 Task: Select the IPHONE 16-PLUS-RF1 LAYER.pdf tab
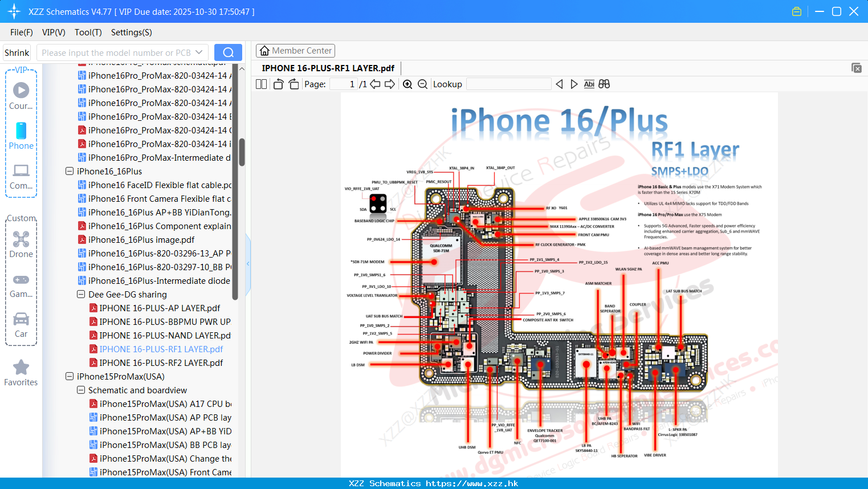click(328, 68)
